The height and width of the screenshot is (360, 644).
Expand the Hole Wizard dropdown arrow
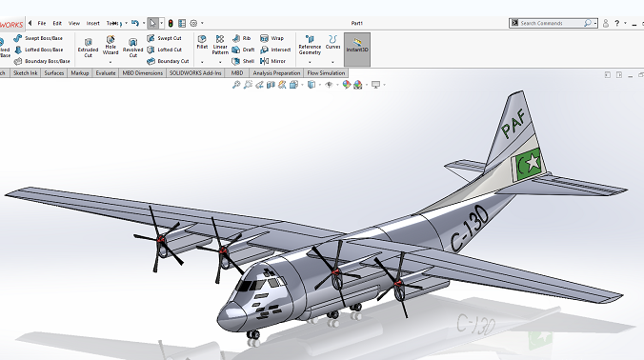pos(111,63)
